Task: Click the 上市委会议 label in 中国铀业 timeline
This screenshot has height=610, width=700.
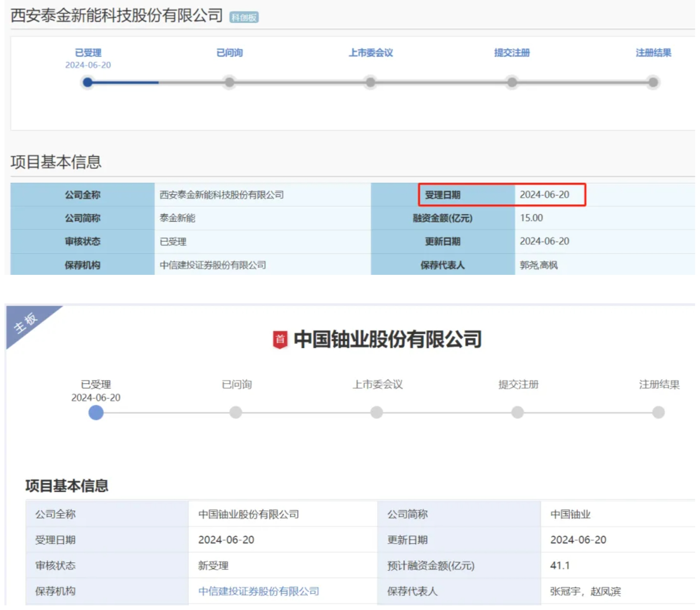Action: (x=378, y=385)
